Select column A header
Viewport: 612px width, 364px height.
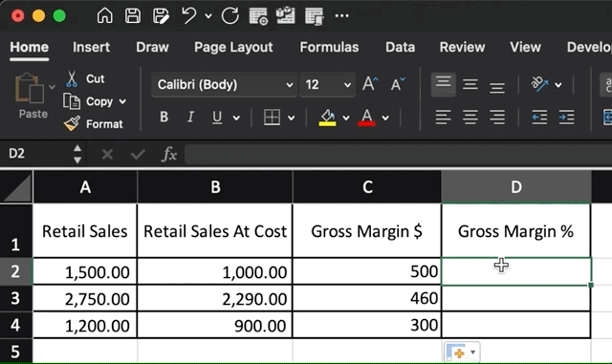pyautogui.click(x=85, y=187)
